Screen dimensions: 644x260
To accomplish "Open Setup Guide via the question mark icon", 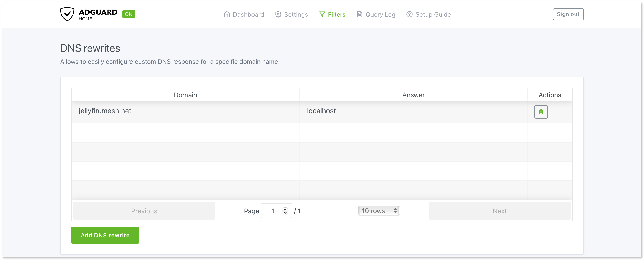I will click(x=409, y=14).
